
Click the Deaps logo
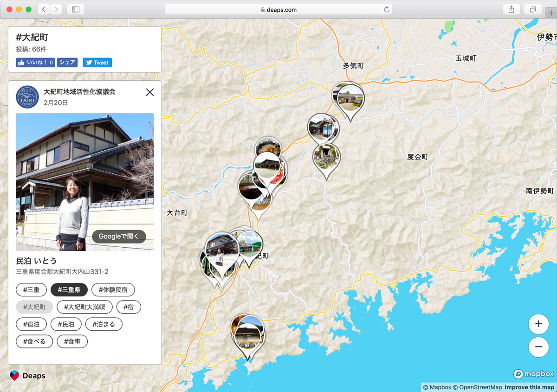tap(27, 375)
